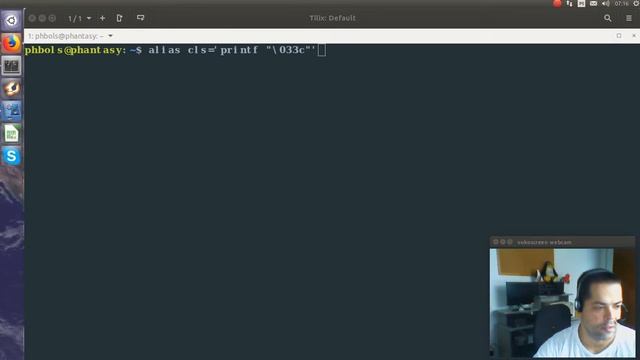Open the Ubuntu Dash launcher
The image size is (640, 360).
tap(11, 20)
